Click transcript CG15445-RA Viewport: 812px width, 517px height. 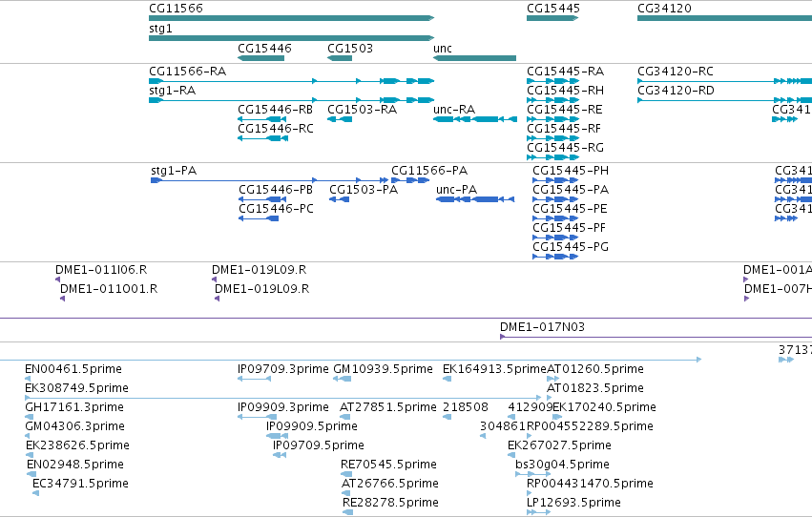(566, 71)
